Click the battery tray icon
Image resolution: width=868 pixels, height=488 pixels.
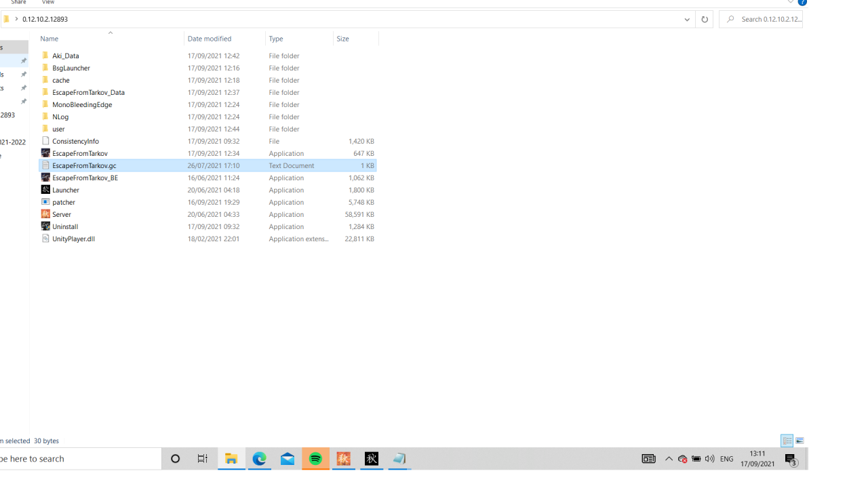(x=696, y=459)
